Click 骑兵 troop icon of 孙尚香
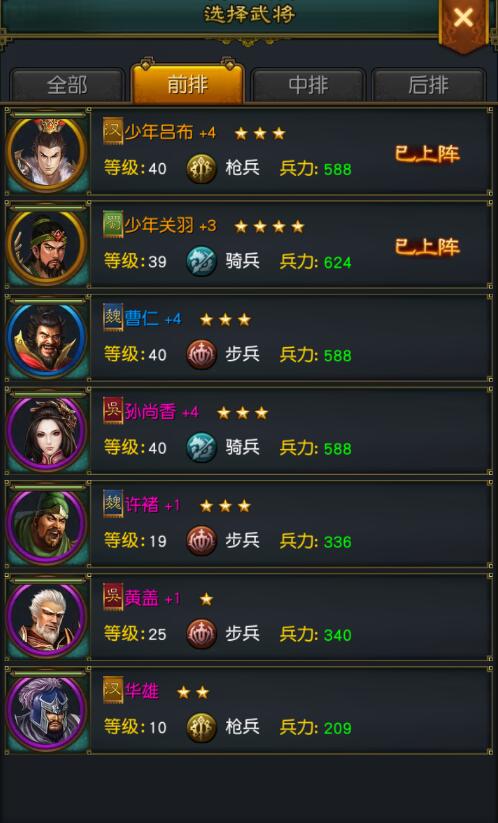The image size is (498, 823). click(202, 448)
